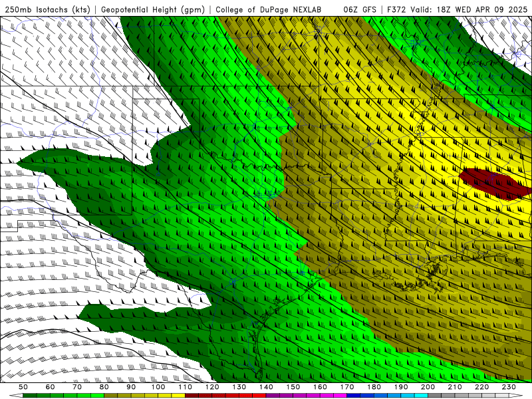Select the 'F372' forecast hour text
The width and height of the screenshot is (532, 399).
click(x=397, y=10)
